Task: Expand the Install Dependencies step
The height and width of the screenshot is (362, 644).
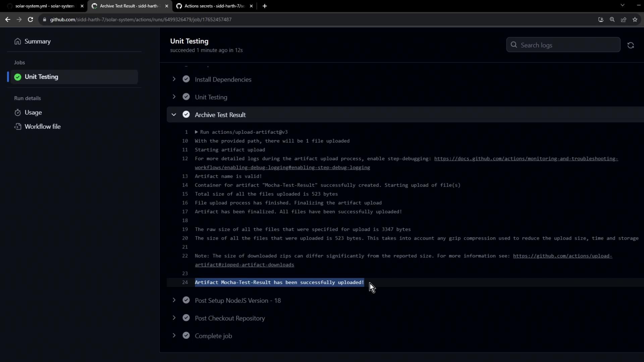Action: 174,79
